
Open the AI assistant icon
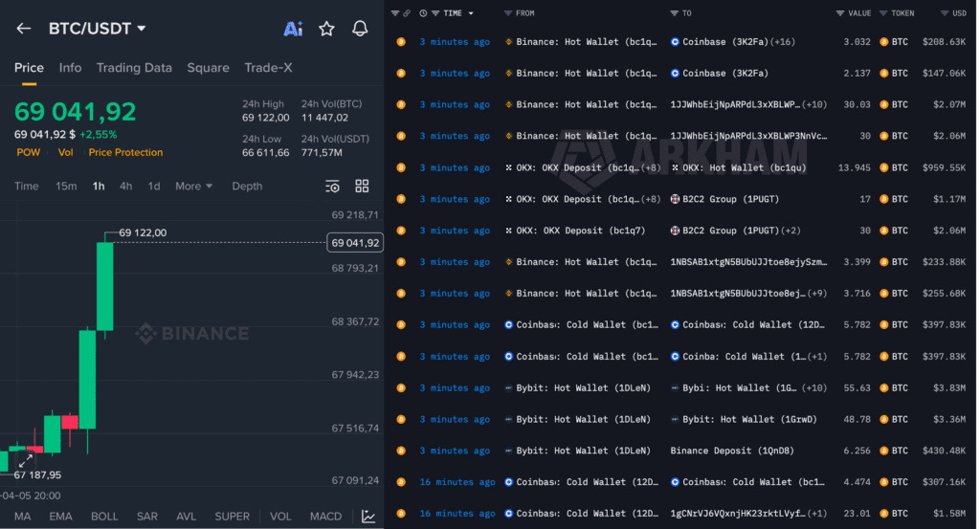tap(293, 29)
